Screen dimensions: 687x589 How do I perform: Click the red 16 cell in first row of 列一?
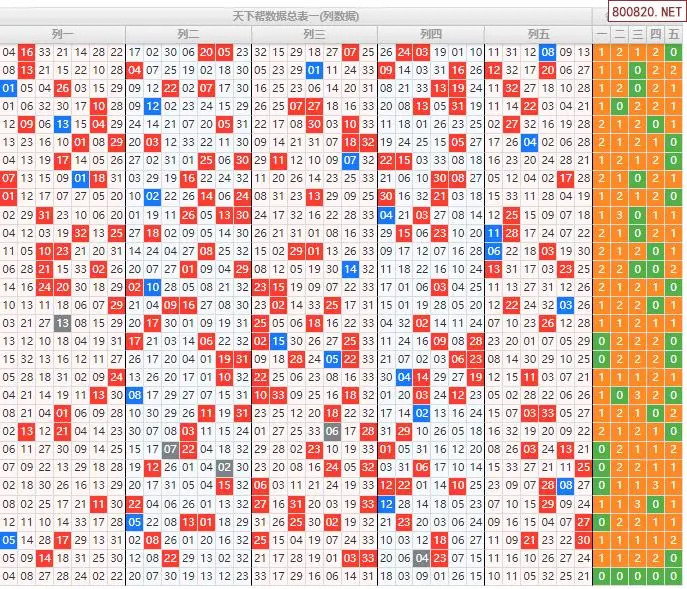point(26,52)
